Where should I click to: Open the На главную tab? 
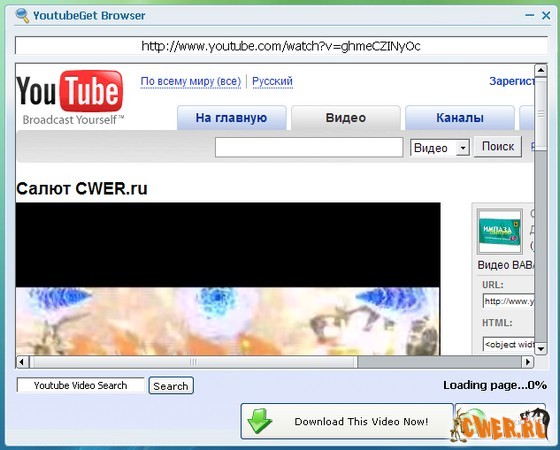click(231, 118)
